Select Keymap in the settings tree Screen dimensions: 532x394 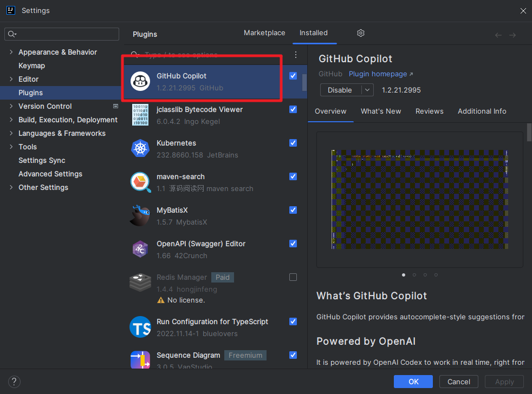tap(31, 65)
